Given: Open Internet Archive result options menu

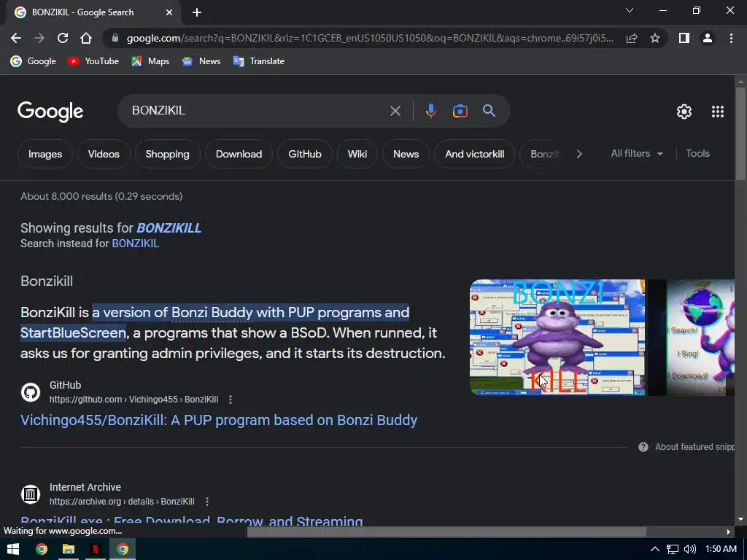Looking at the screenshot, I should tap(206, 502).
